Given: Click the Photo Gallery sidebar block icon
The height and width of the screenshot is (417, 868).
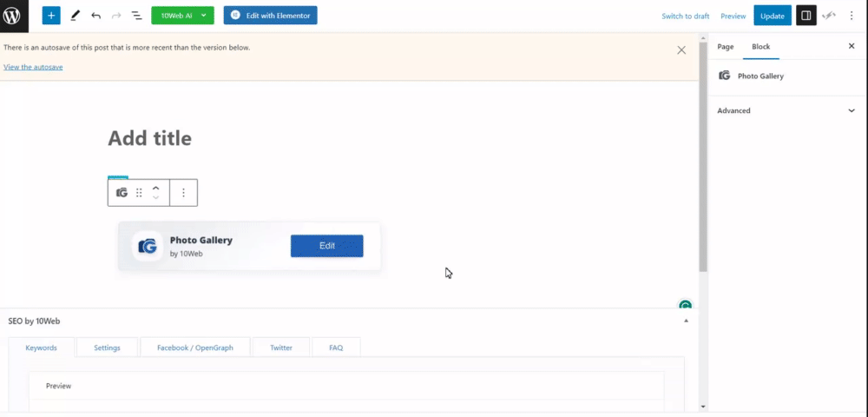Looking at the screenshot, I should click(x=724, y=76).
